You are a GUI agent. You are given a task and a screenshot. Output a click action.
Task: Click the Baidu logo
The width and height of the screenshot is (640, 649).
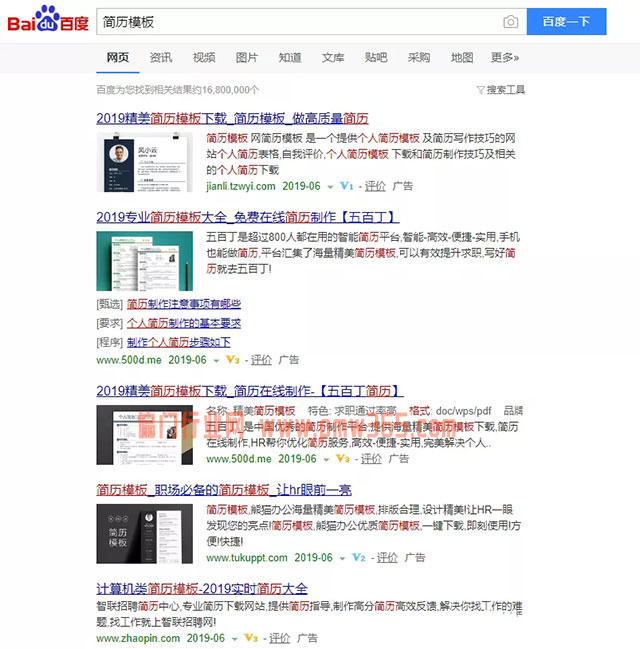[48, 19]
